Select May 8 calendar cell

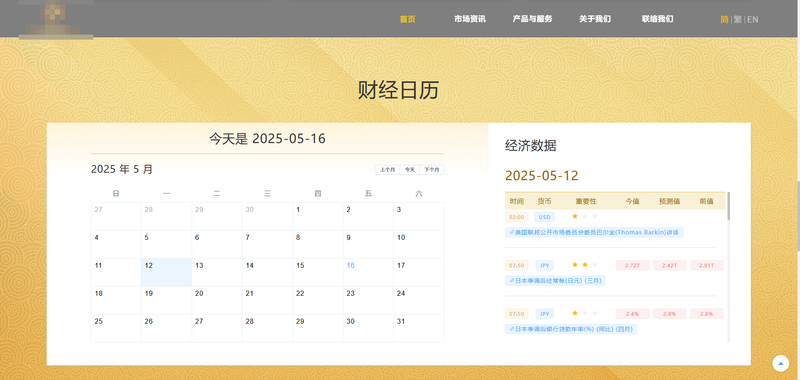(x=318, y=244)
